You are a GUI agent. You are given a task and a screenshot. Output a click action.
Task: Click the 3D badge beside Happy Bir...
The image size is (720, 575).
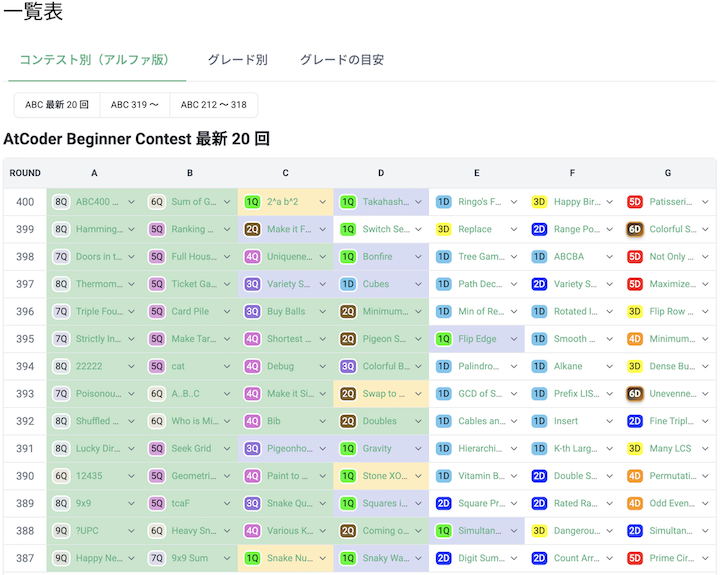[539, 202]
